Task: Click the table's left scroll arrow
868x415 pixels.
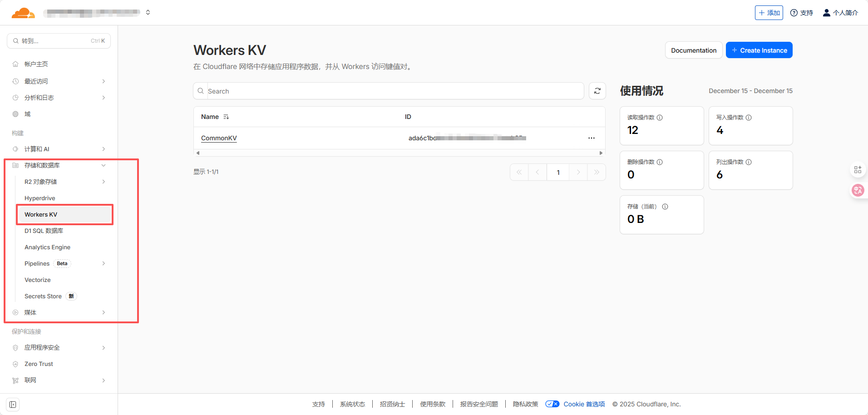Action: [x=198, y=153]
